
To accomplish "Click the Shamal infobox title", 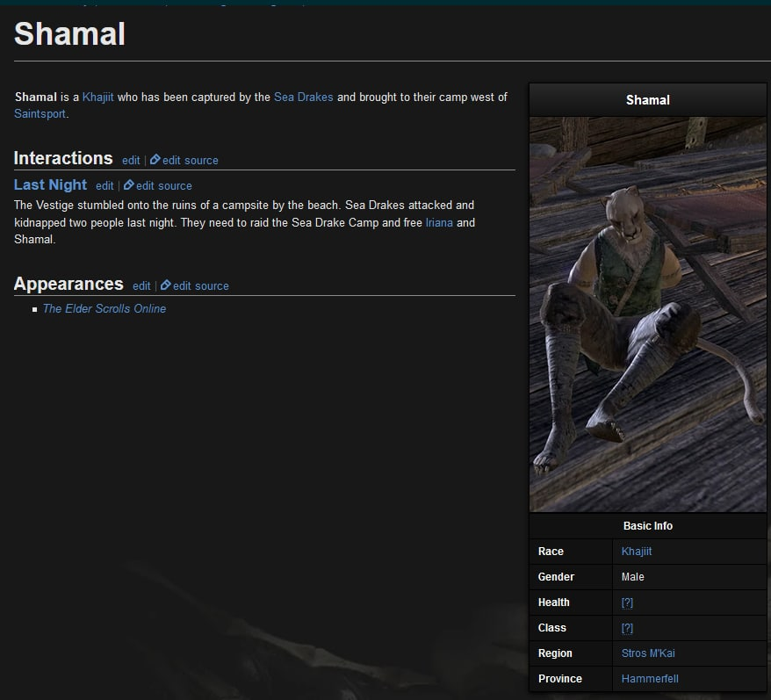I will point(647,100).
